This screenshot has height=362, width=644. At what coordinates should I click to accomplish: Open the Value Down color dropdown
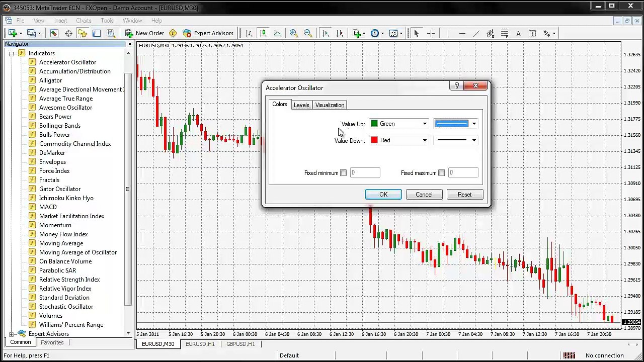click(x=425, y=140)
